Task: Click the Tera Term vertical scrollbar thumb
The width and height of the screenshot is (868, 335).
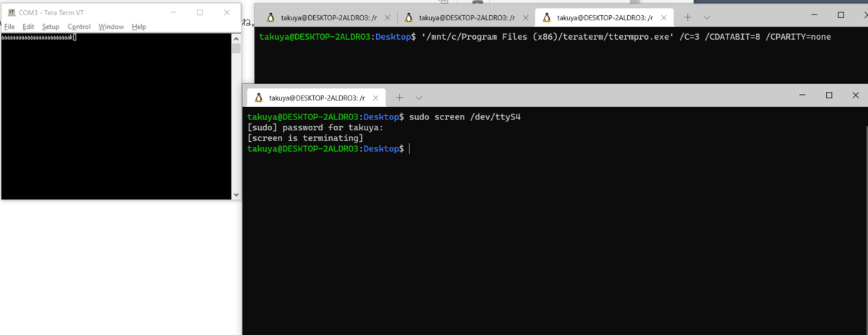Action: (x=236, y=48)
